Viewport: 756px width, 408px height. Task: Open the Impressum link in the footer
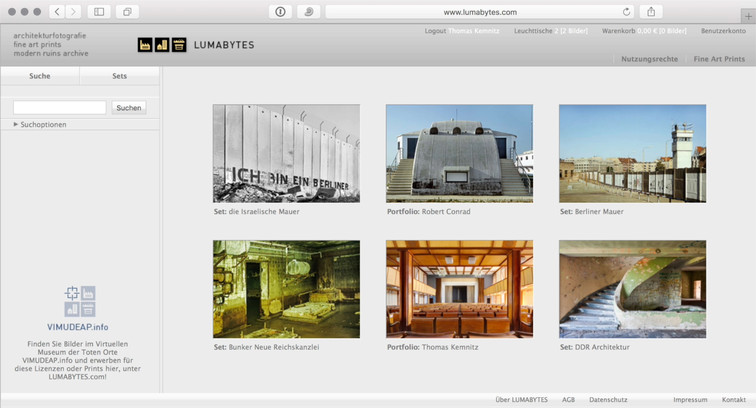click(x=689, y=399)
